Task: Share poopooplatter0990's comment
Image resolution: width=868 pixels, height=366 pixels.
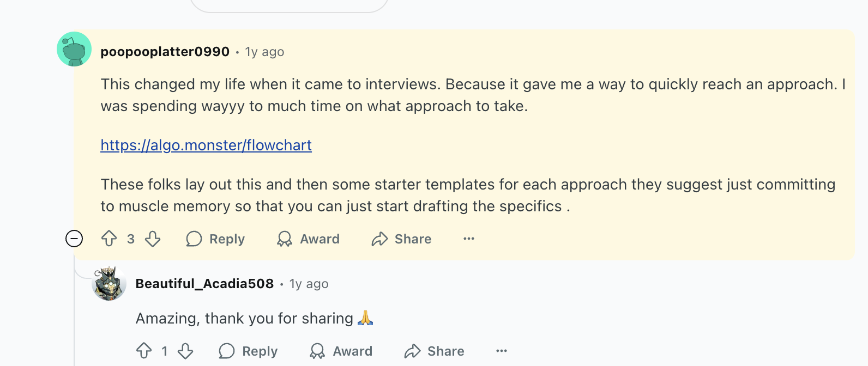Action: point(401,239)
